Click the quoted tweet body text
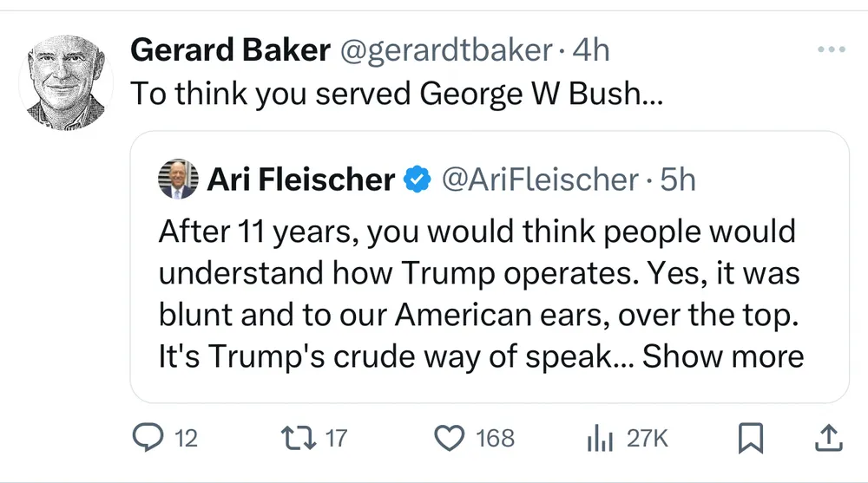The height and width of the screenshot is (483, 868). pos(477,273)
